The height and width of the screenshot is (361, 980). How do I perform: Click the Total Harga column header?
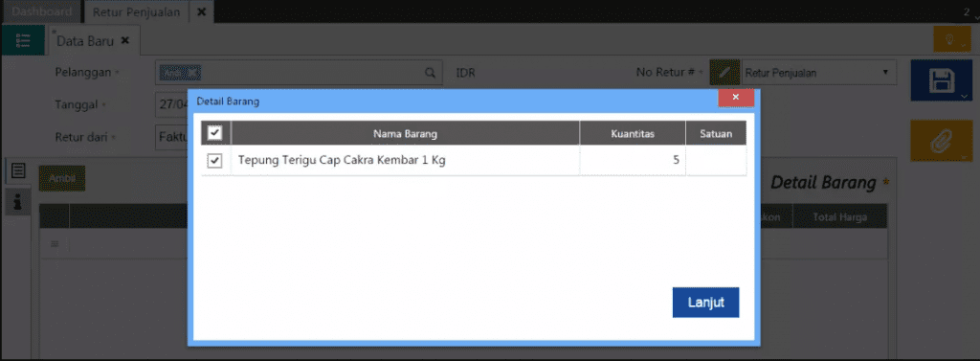pos(839,217)
